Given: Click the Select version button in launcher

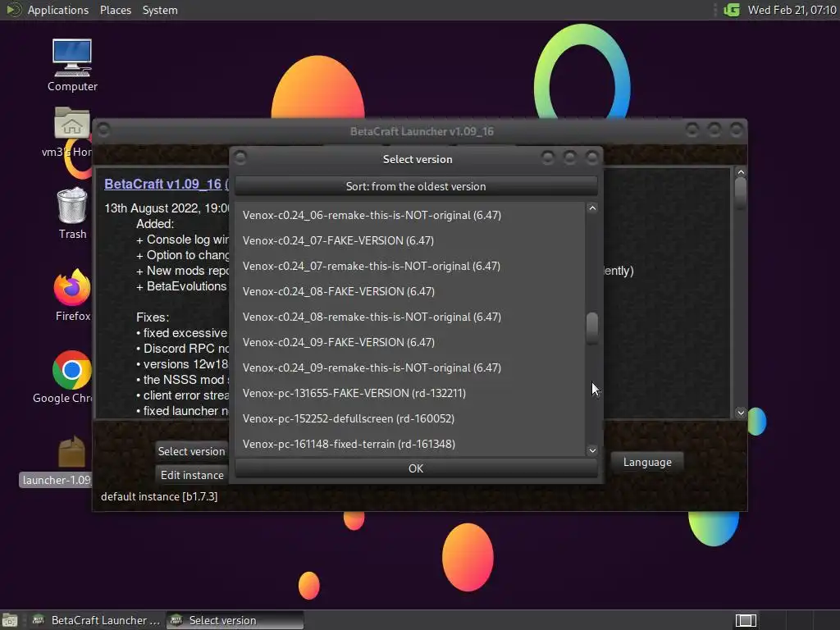Looking at the screenshot, I should click(192, 451).
